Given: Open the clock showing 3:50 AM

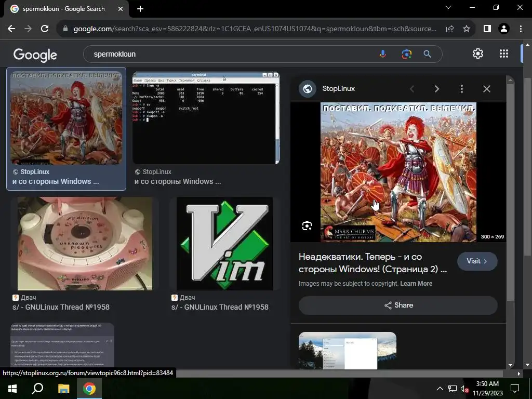Looking at the screenshot, I should 487,389.
